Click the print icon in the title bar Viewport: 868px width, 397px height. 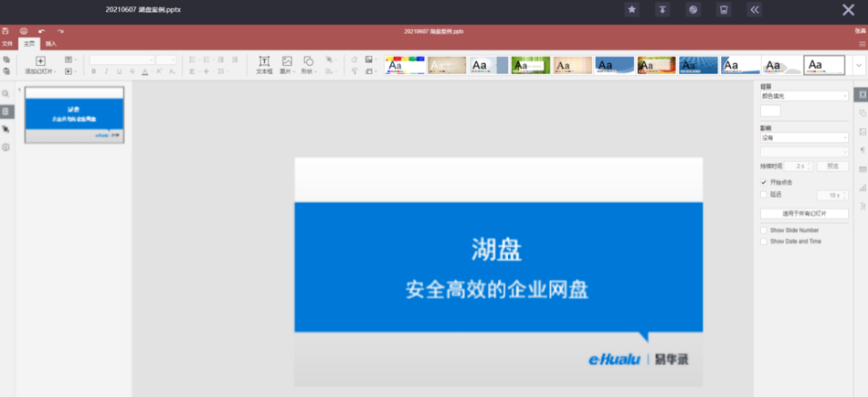click(x=24, y=31)
